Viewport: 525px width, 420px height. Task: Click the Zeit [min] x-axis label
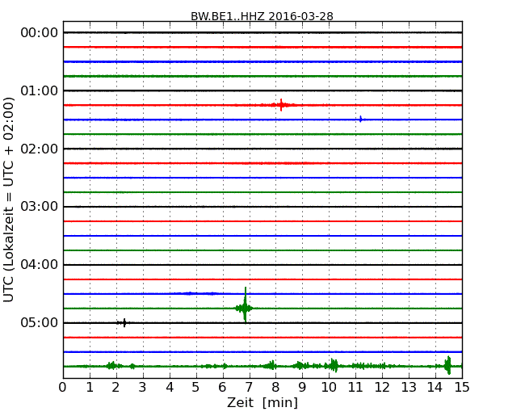click(x=262, y=402)
